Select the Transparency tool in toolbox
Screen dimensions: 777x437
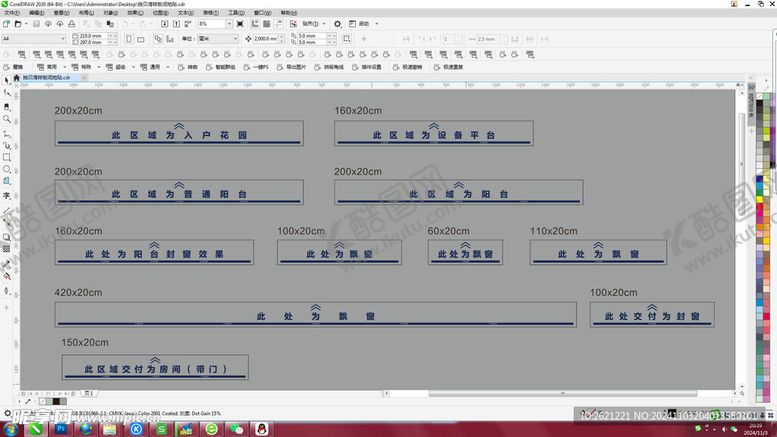point(6,249)
